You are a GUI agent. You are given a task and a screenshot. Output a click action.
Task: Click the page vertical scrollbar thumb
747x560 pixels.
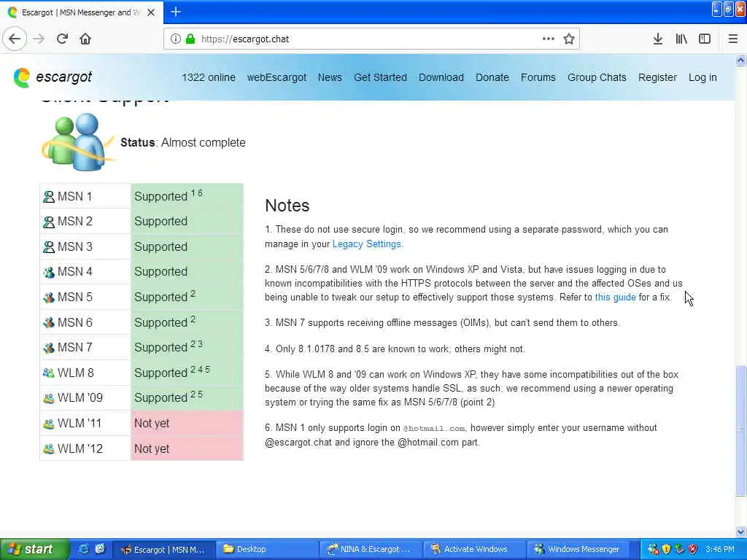[740, 430]
